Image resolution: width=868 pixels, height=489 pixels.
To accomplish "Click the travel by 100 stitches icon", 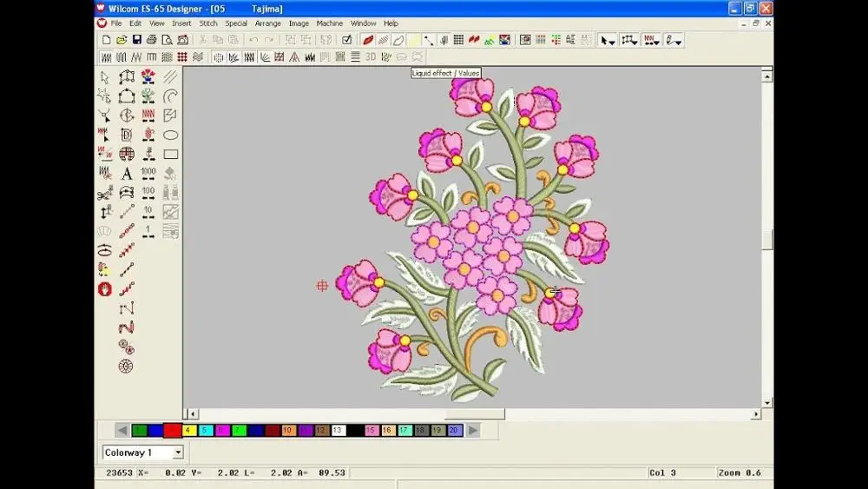I will pos(148,194).
